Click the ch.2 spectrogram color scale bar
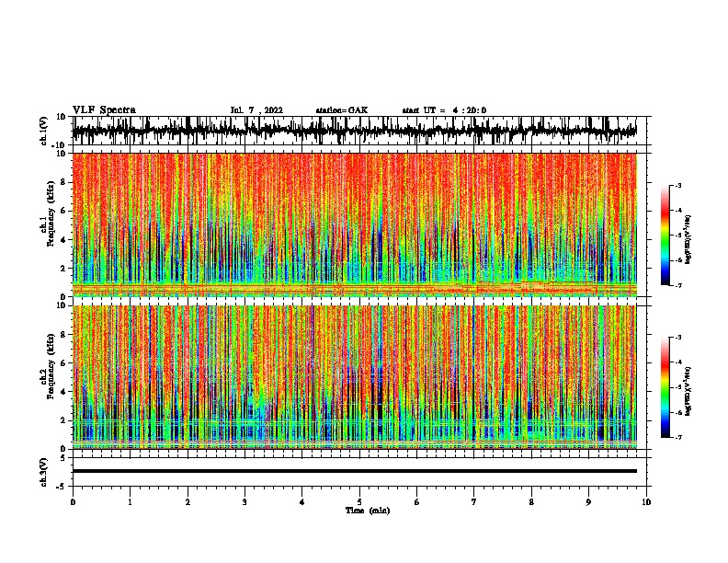This screenshot has height=563, width=728. [665, 387]
